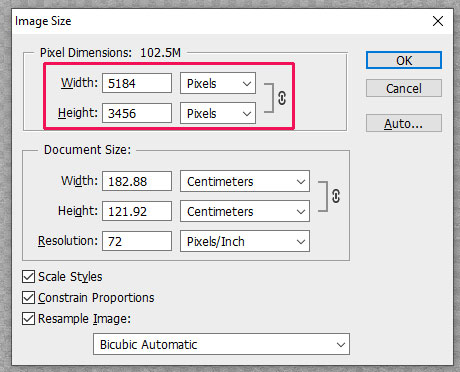Click the pixel Height field showing 3456

point(137,113)
